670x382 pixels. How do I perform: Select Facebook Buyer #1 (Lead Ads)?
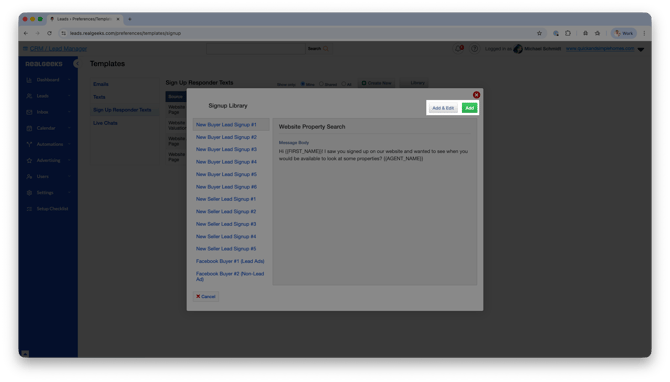(230, 261)
